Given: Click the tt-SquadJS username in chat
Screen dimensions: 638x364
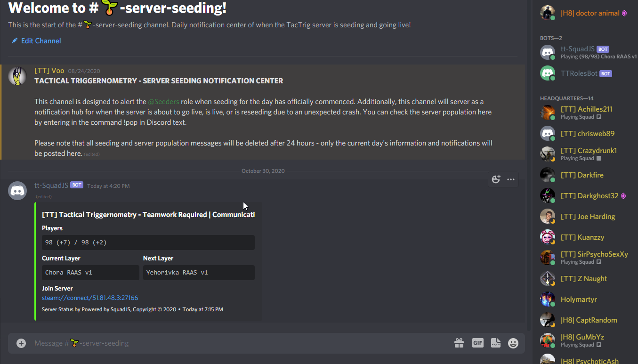Looking at the screenshot, I should click(51, 186).
